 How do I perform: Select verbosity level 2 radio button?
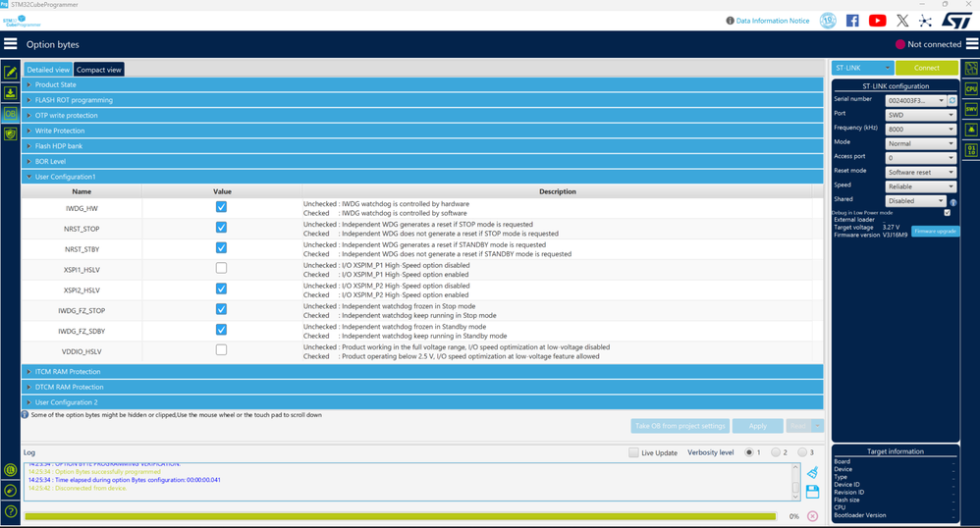776,452
